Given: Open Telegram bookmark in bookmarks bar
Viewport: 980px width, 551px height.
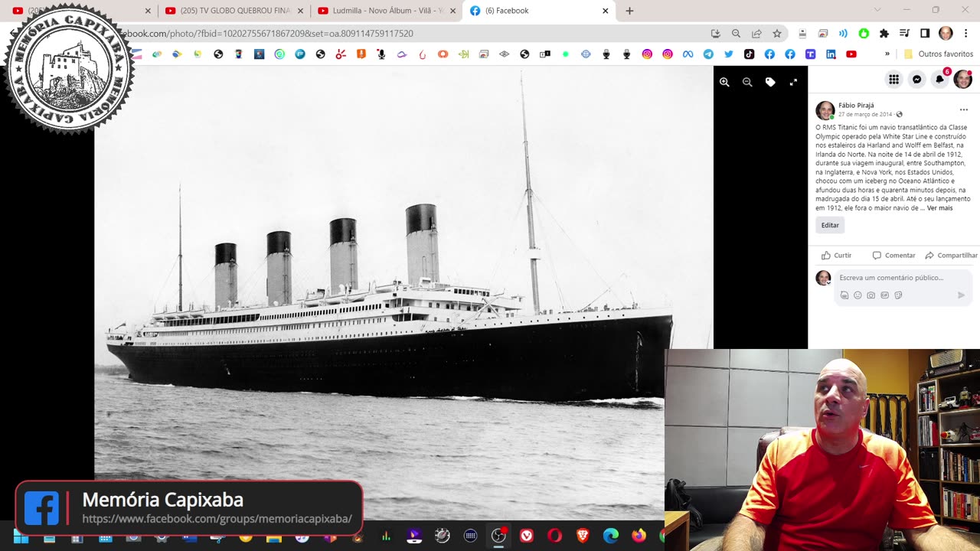Looking at the screenshot, I should (708, 54).
